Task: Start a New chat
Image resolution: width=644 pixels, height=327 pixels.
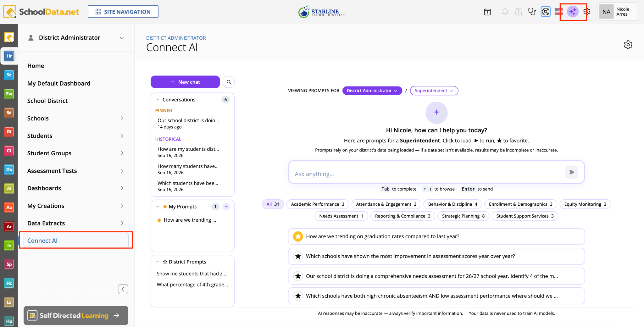Action: (x=185, y=82)
